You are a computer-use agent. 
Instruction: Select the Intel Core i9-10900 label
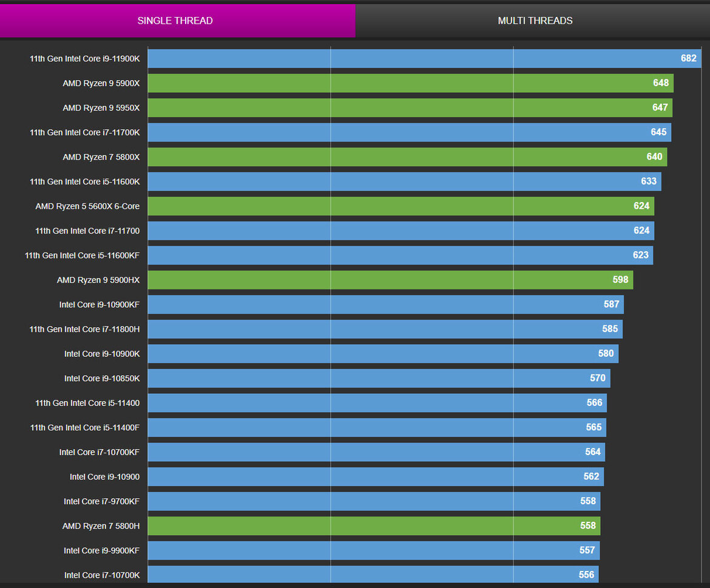[104, 476]
